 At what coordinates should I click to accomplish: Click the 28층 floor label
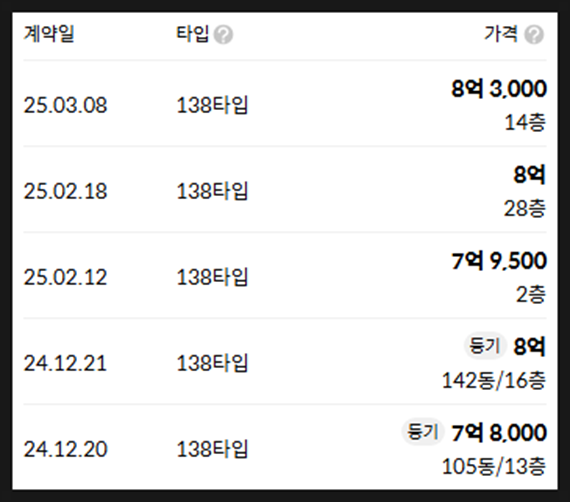coord(525,209)
